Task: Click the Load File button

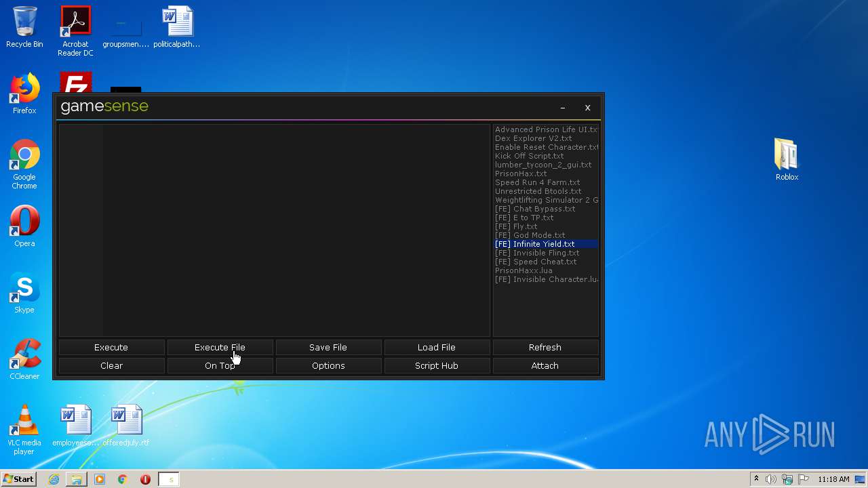Action: [x=437, y=347]
